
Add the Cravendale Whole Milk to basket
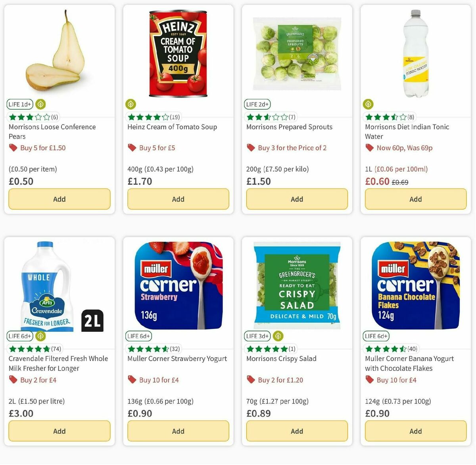click(59, 431)
